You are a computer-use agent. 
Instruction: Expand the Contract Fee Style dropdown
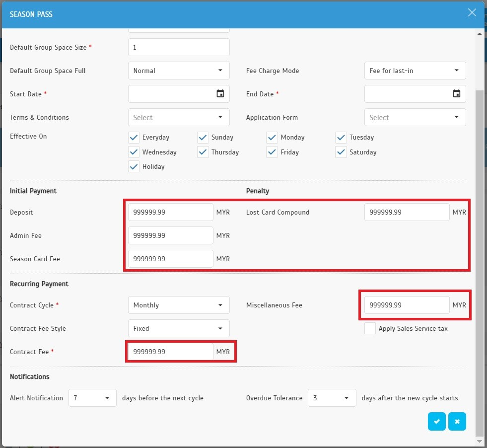coord(179,328)
